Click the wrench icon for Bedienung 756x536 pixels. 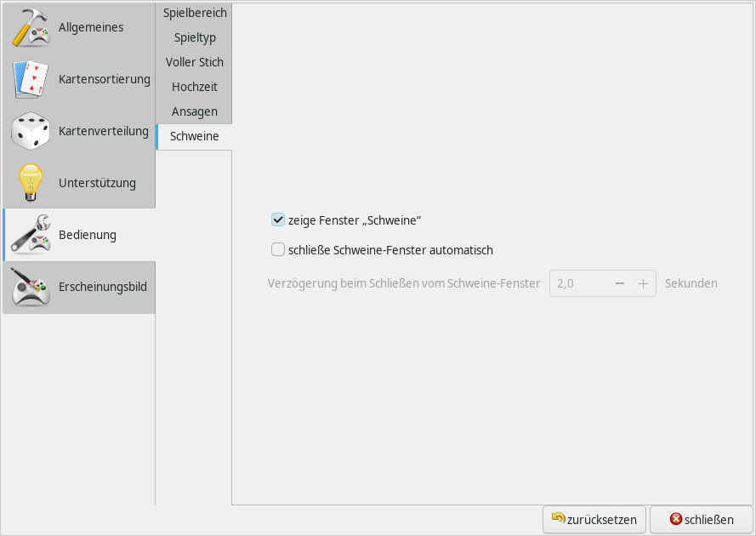(31, 235)
